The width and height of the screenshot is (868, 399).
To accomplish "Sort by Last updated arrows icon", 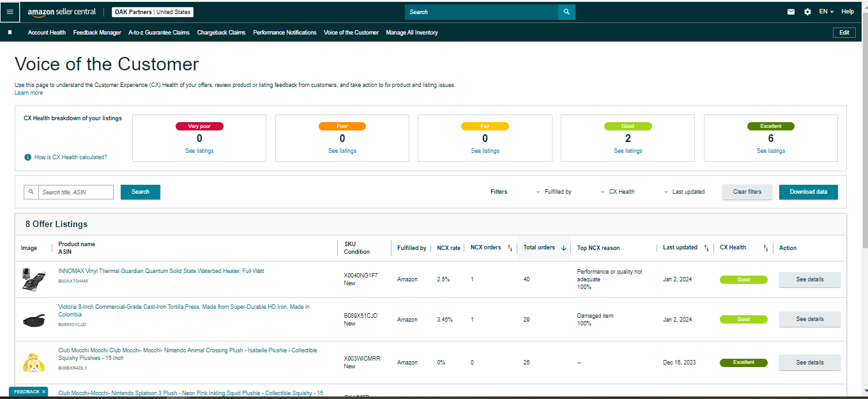I will pos(706,248).
